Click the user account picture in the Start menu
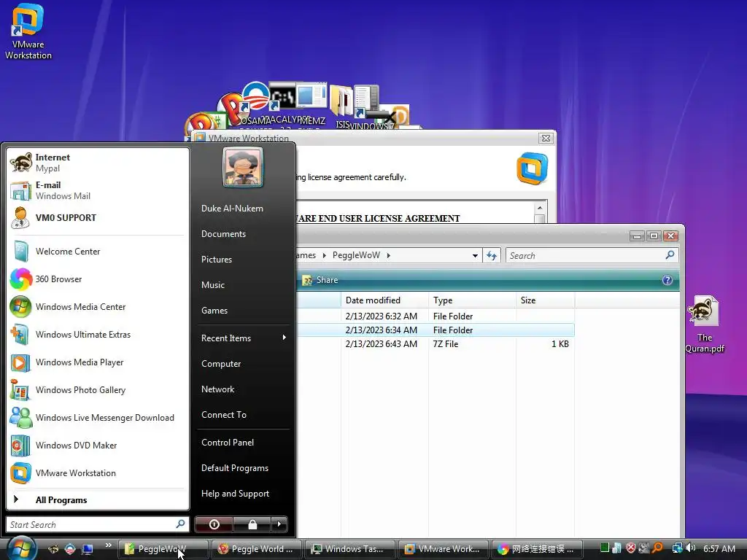The width and height of the screenshot is (747, 560). [x=243, y=167]
